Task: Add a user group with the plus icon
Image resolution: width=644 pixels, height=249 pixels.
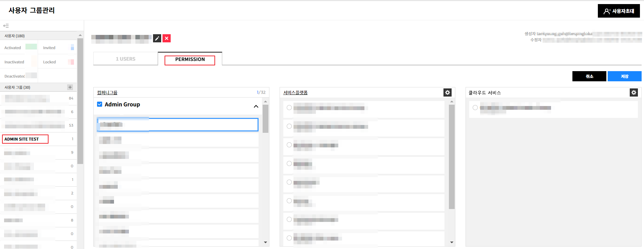Action: [70, 87]
